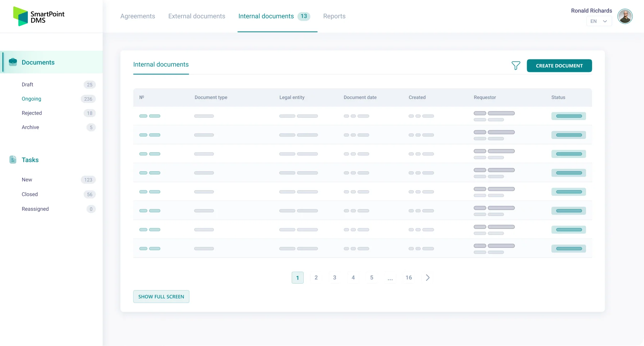Open the Rejected documents list

pyautogui.click(x=32, y=113)
